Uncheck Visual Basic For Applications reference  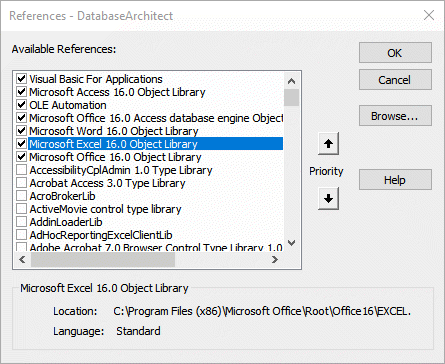[x=22, y=79]
